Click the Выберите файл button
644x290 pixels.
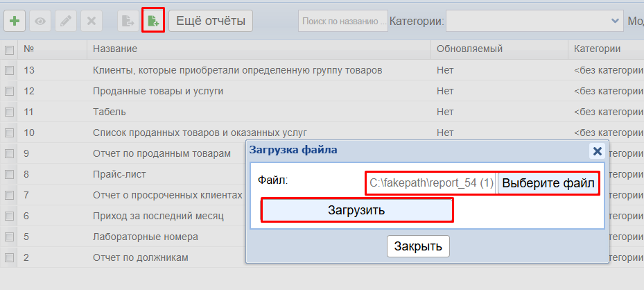[x=548, y=184]
